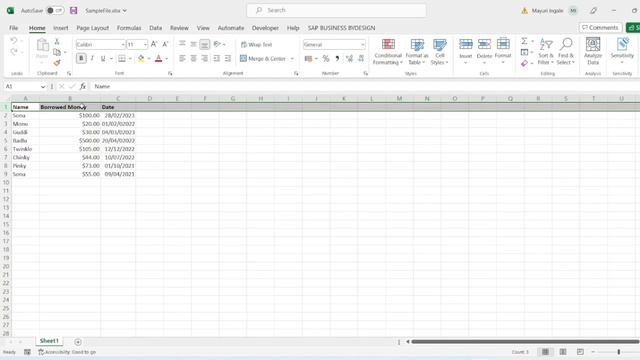Center text horizontally
Screen dimensions: 640x360
tap(193, 58)
